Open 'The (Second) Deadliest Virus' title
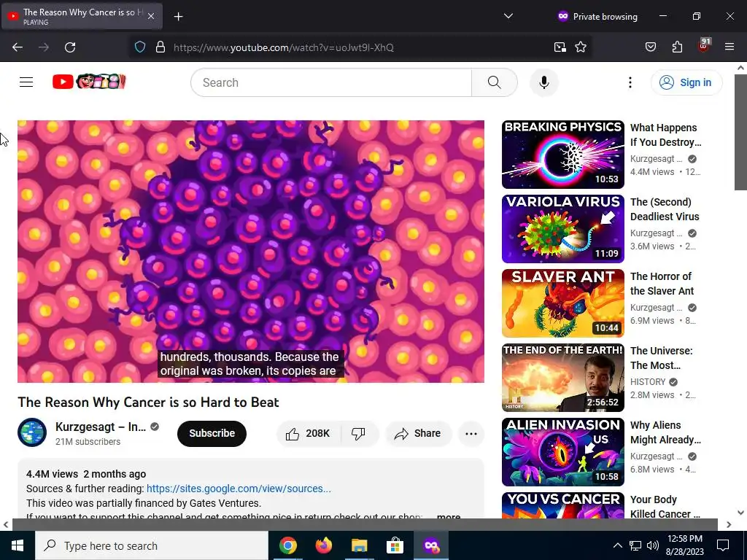 [x=665, y=209]
